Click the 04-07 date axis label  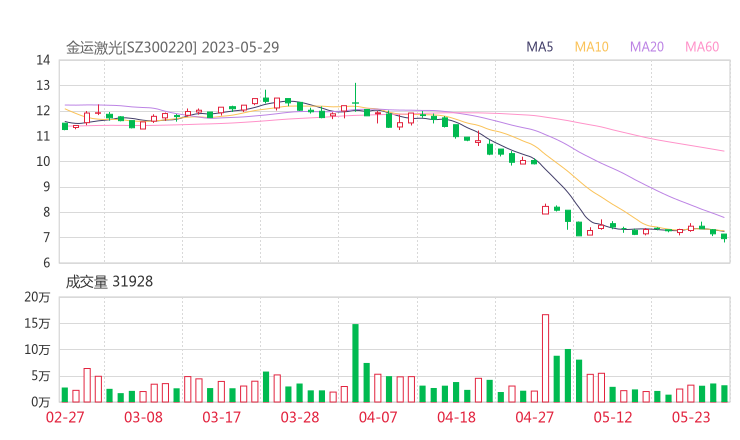pyautogui.click(x=378, y=417)
